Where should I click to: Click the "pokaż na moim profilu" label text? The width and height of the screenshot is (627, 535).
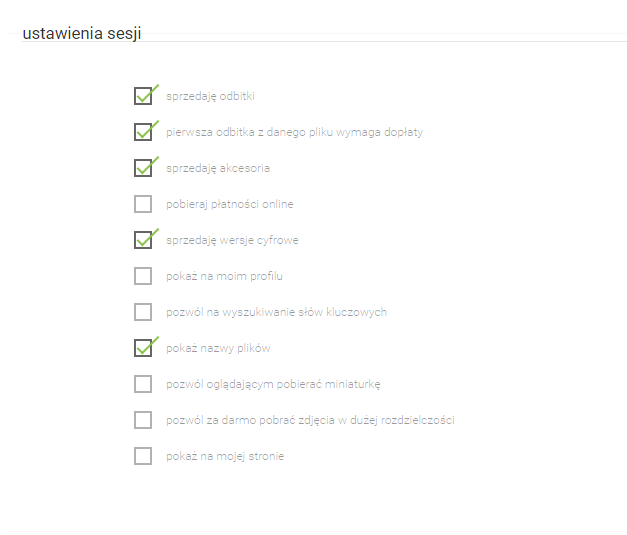tap(217, 276)
